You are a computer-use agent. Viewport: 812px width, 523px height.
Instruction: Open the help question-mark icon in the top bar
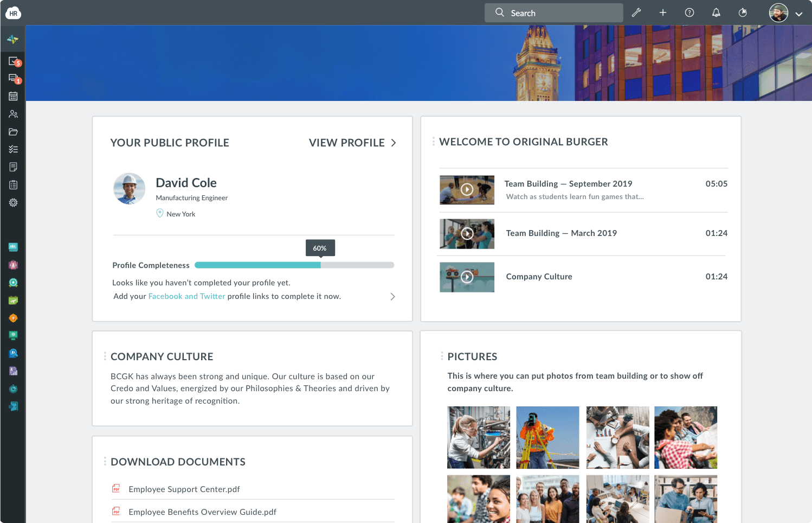[x=689, y=12]
